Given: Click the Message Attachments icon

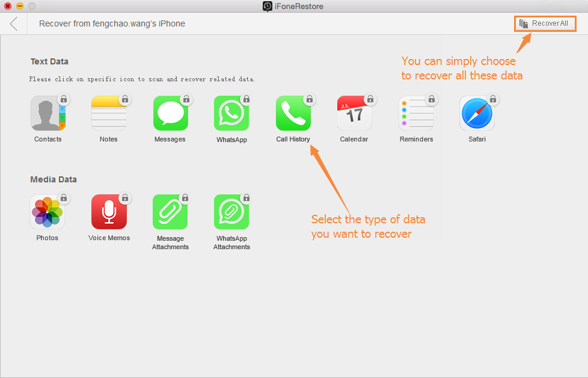Looking at the screenshot, I should 170,212.
